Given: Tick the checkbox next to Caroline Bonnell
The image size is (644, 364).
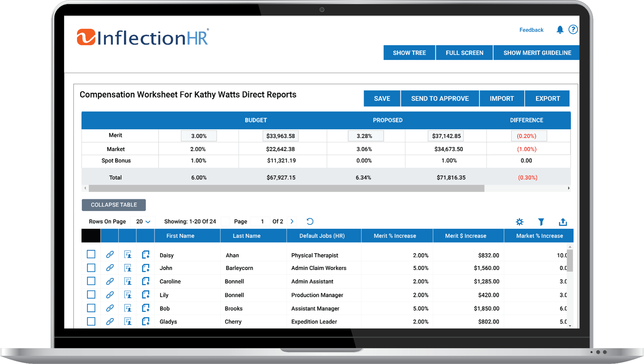Looking at the screenshot, I should 91,281.
